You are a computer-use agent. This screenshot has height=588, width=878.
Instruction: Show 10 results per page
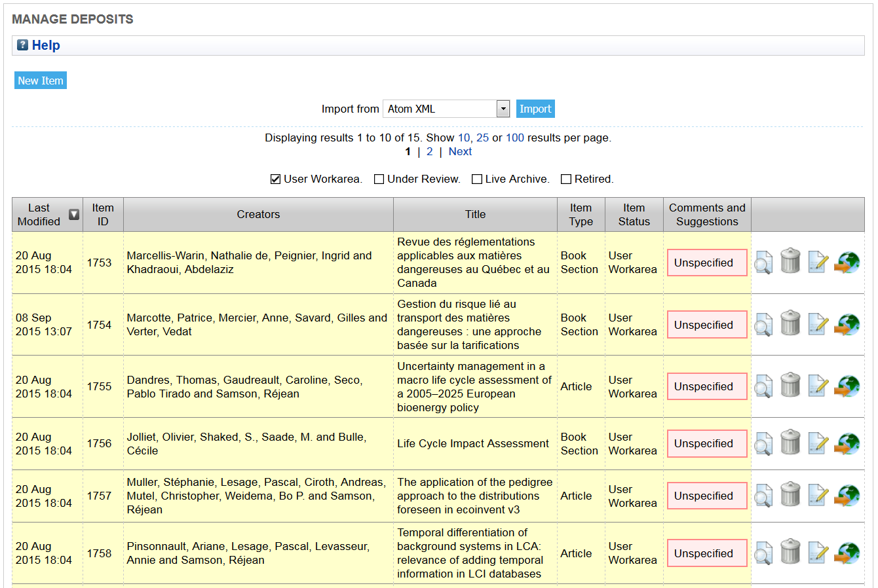click(464, 138)
